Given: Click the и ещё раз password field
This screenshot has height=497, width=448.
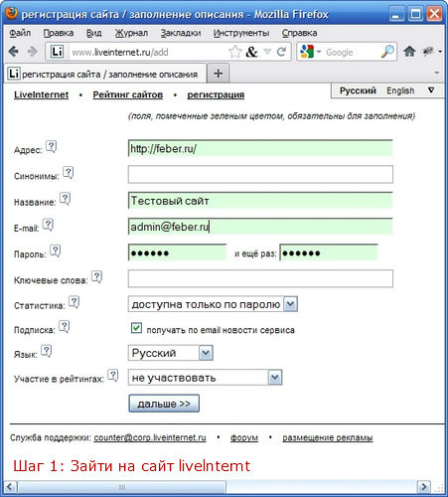Looking at the screenshot, I should (329, 252).
